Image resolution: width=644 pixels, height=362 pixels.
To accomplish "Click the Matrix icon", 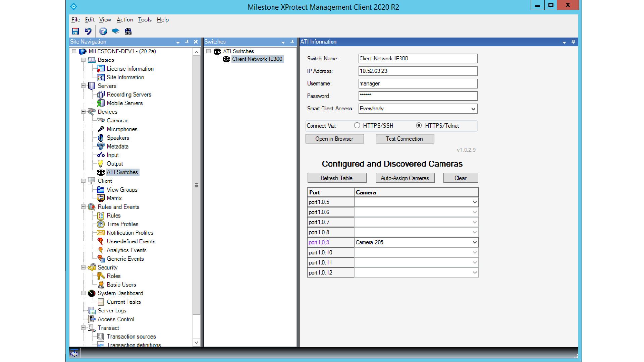I will click(101, 198).
